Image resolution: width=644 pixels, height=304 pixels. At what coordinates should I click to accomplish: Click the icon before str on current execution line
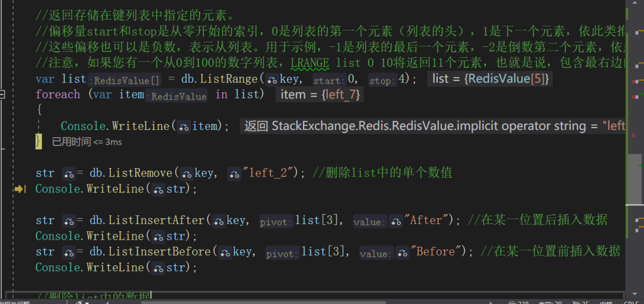pos(158,190)
